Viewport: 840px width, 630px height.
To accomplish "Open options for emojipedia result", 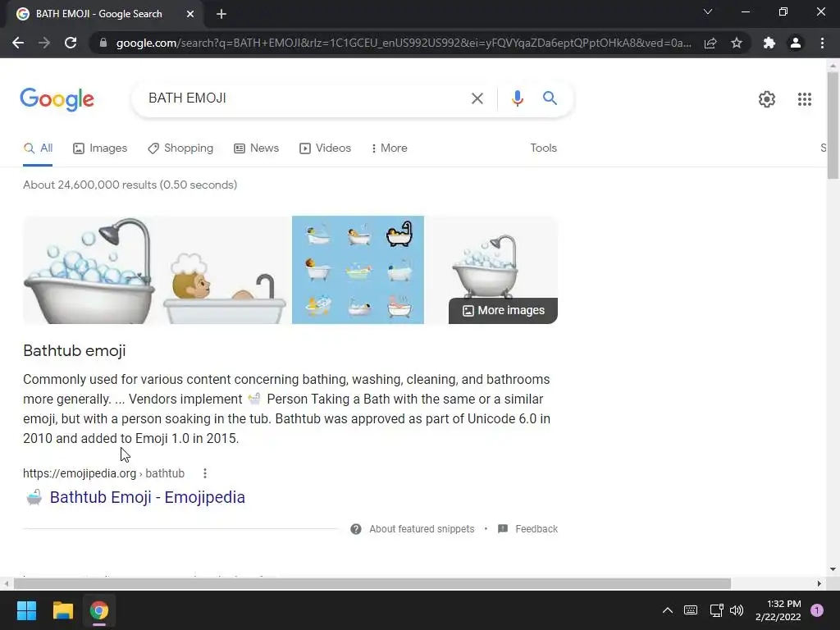I will tap(204, 473).
